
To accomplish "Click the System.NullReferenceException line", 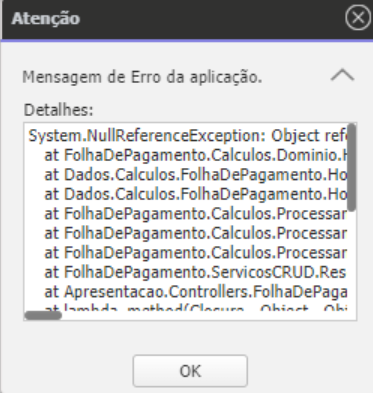I will pos(188,136).
